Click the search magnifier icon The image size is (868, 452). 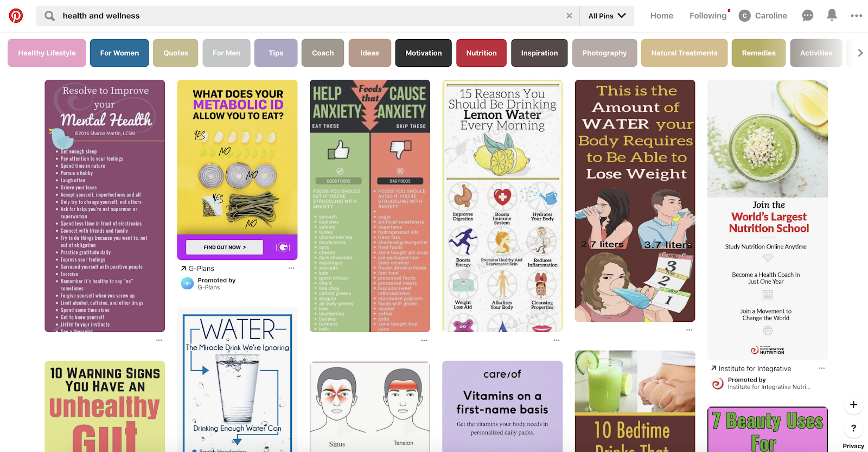click(x=49, y=16)
